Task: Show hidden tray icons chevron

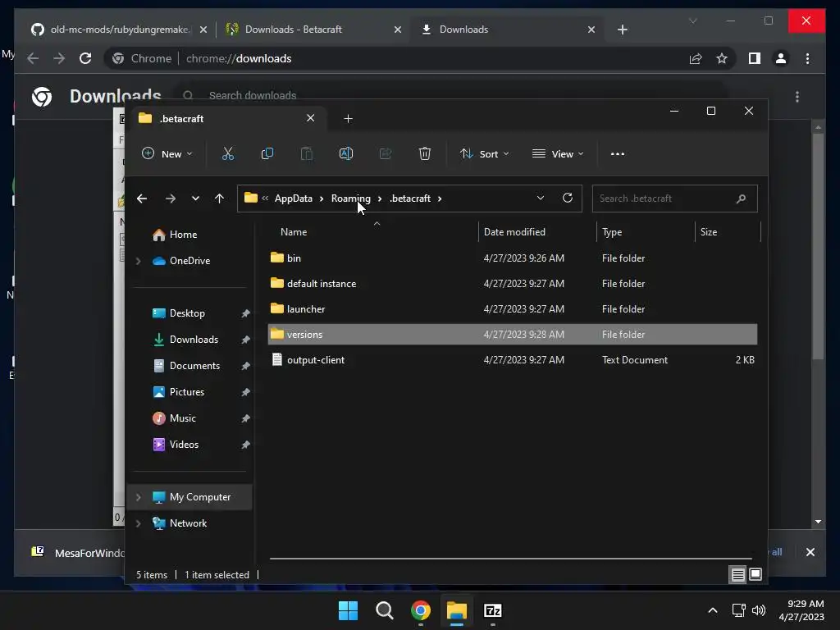Action: tap(713, 610)
